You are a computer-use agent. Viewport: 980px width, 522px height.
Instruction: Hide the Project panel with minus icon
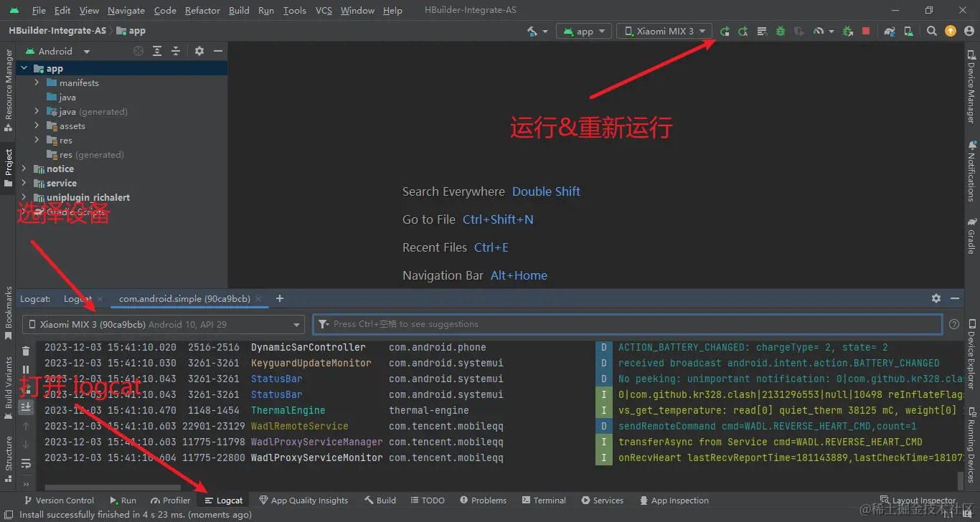[x=218, y=51]
